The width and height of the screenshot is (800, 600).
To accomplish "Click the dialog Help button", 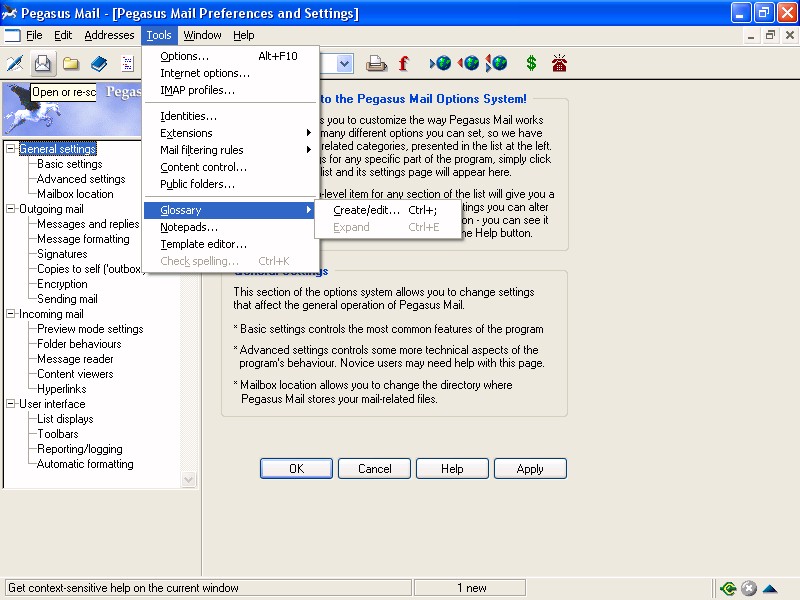I will [452, 468].
